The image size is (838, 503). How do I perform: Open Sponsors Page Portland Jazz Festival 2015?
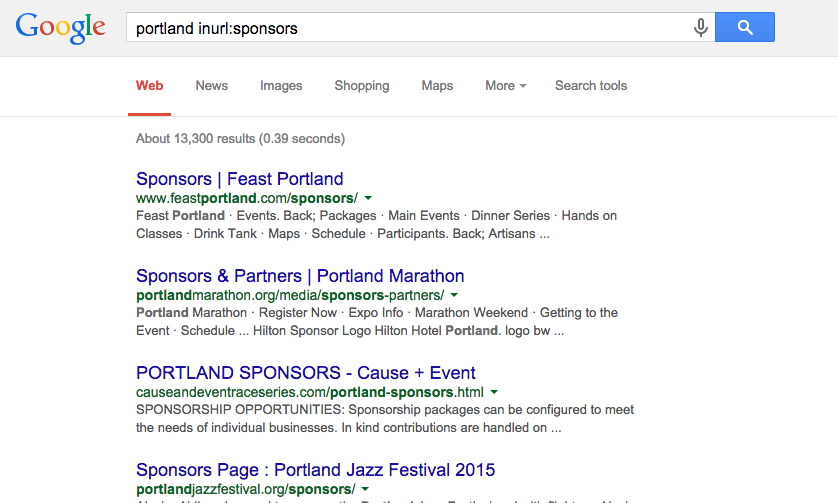315,470
